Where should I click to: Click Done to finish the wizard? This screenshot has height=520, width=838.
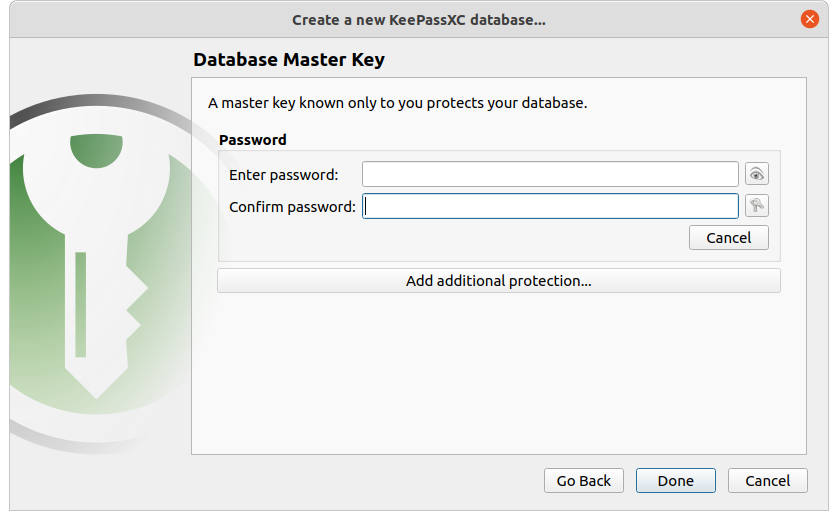point(675,481)
